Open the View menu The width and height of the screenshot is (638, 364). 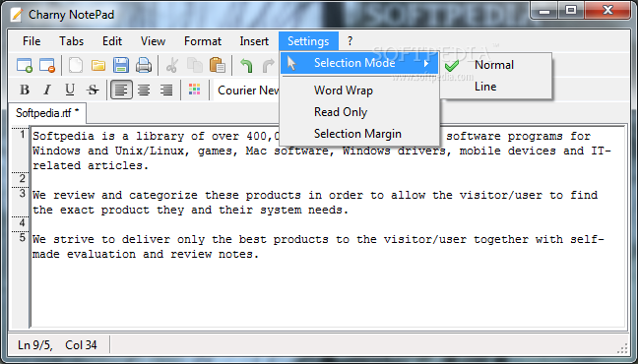[153, 41]
